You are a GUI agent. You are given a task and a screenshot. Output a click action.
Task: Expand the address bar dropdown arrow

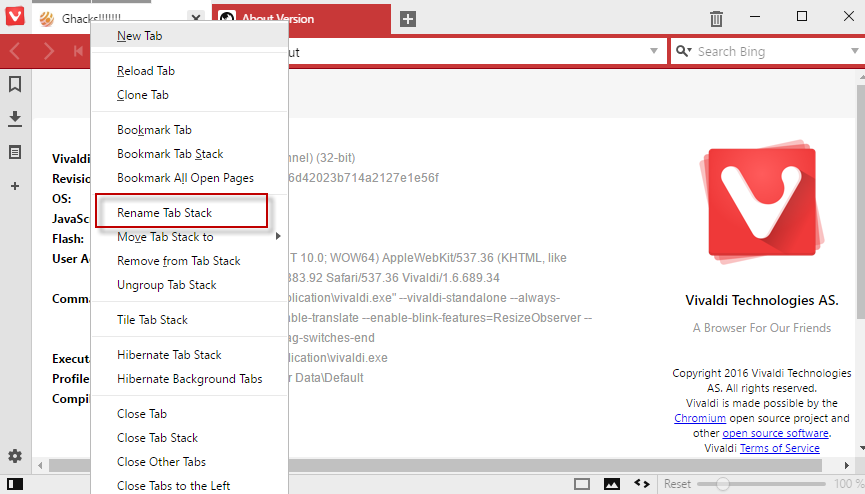click(654, 51)
